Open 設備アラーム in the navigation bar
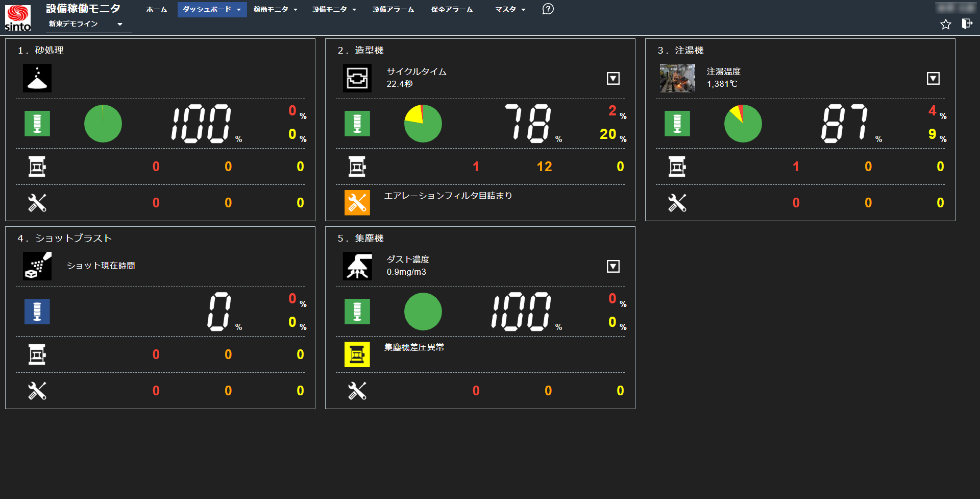Viewport: 980px width, 499px height. 394,9
